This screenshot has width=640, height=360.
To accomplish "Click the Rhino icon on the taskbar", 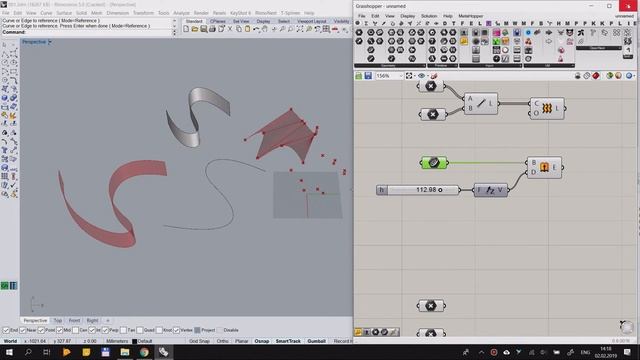I will pos(164,352).
